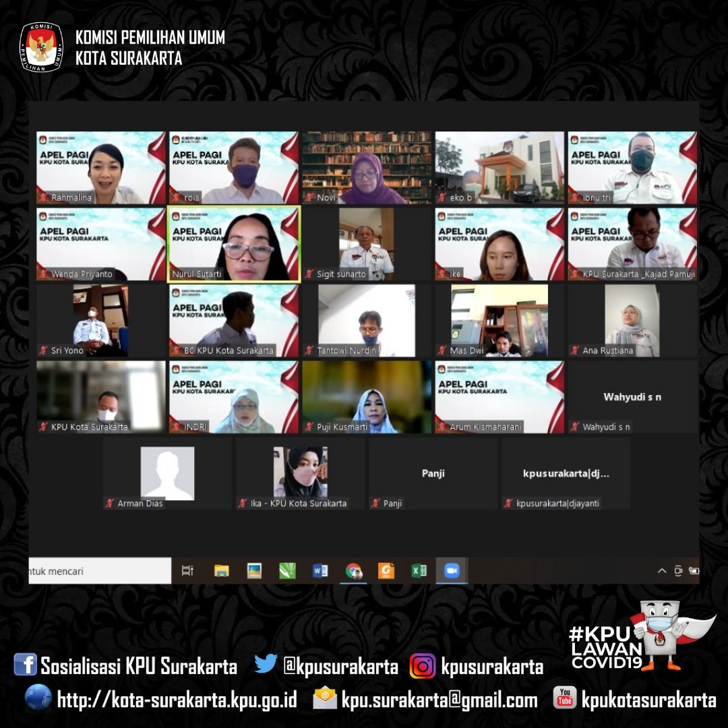Select the Tantowi Nurdin video tile
Image resolution: width=728 pixels, height=728 pixels.
pyautogui.click(x=367, y=320)
